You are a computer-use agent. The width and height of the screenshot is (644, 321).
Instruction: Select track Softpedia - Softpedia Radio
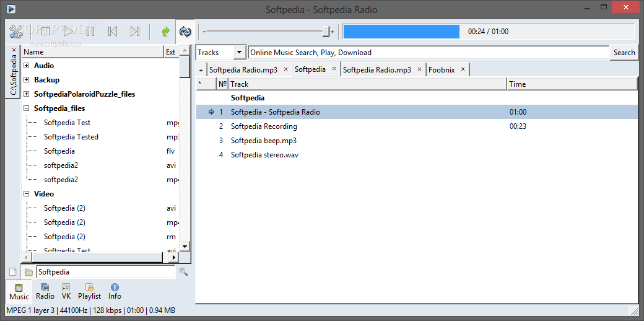(417, 112)
